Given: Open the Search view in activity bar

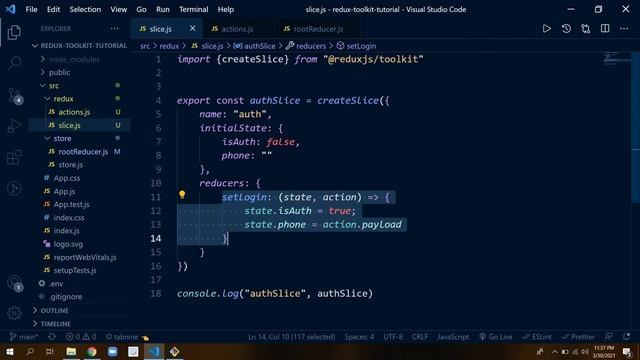Looking at the screenshot, I should [15, 63].
